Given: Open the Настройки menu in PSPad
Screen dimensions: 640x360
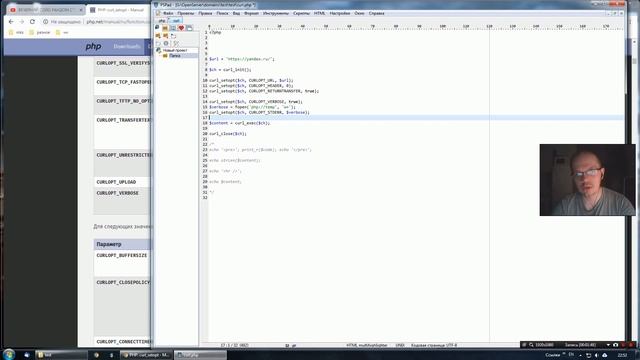Looking at the screenshot, I should coord(340,13).
